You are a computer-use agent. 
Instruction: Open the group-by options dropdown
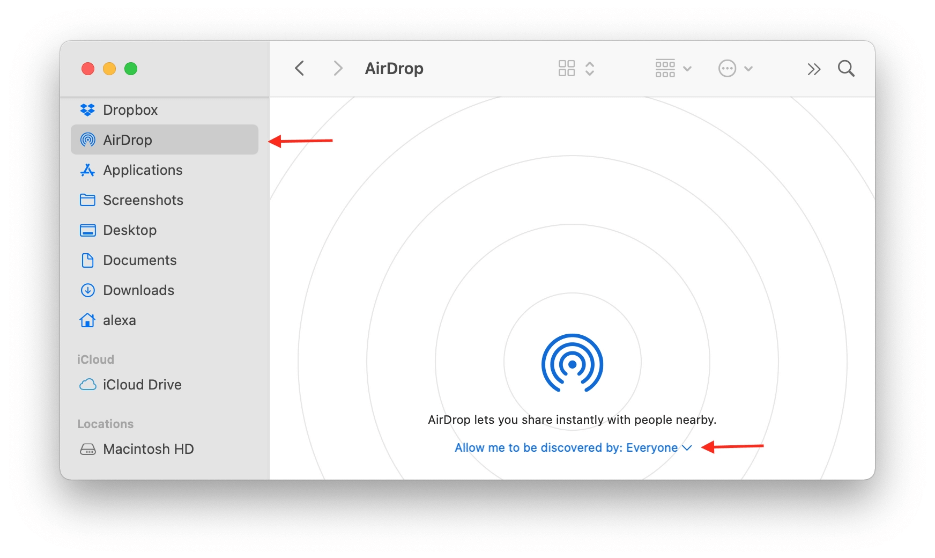pyautogui.click(x=673, y=68)
